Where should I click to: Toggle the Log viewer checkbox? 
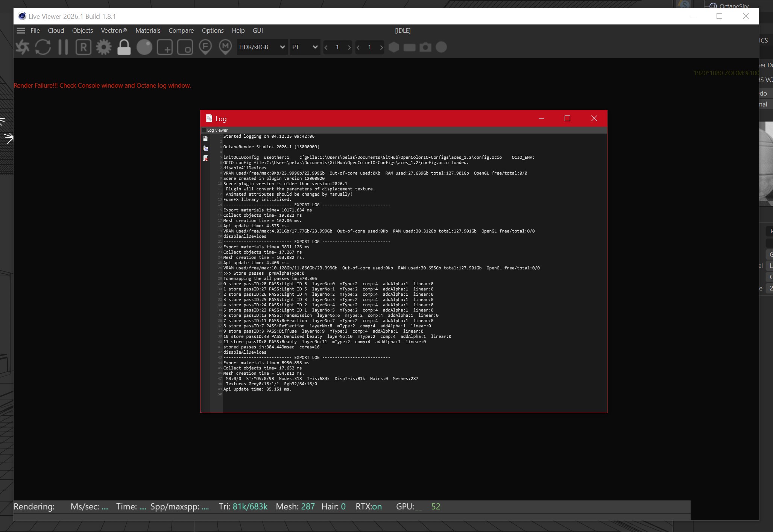click(x=204, y=130)
